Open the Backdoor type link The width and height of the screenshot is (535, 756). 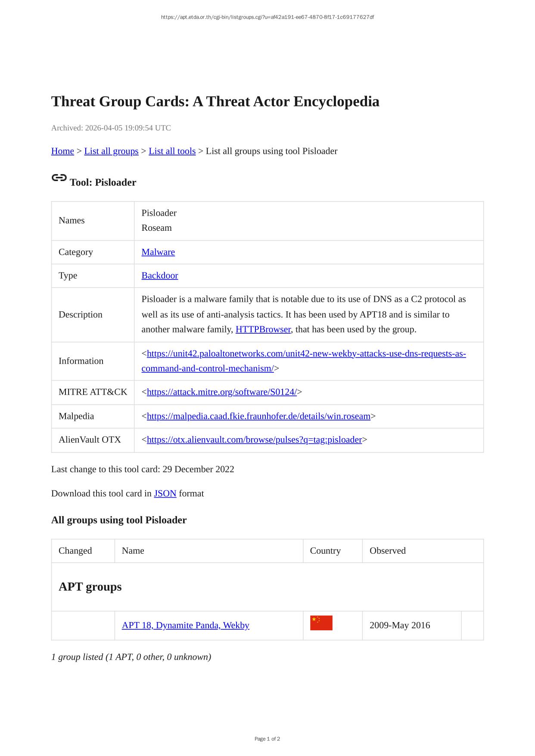click(159, 276)
